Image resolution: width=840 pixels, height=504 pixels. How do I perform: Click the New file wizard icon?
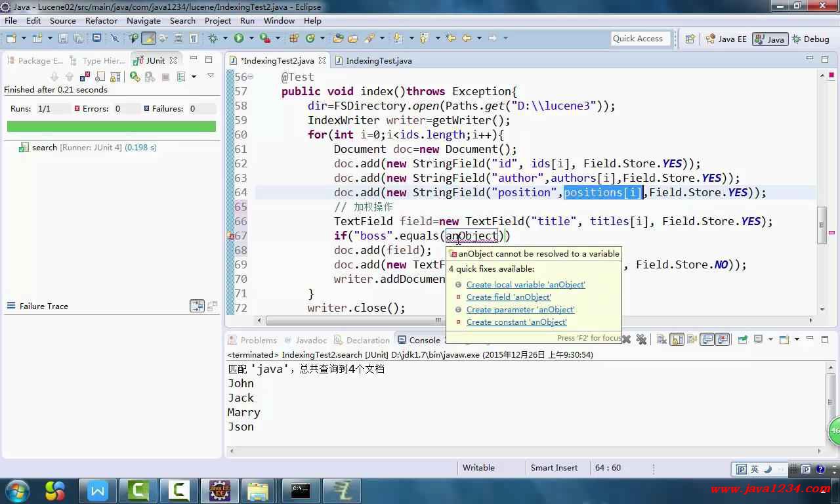11,38
